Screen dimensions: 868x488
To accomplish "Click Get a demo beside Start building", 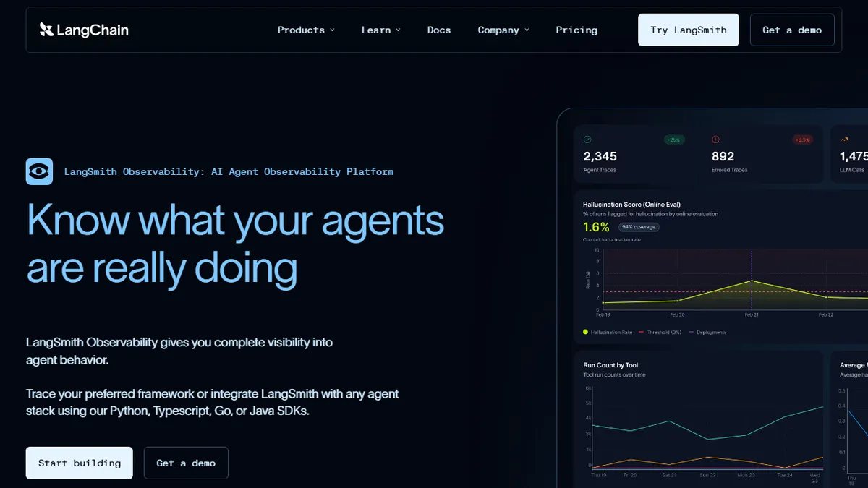I will [186, 463].
